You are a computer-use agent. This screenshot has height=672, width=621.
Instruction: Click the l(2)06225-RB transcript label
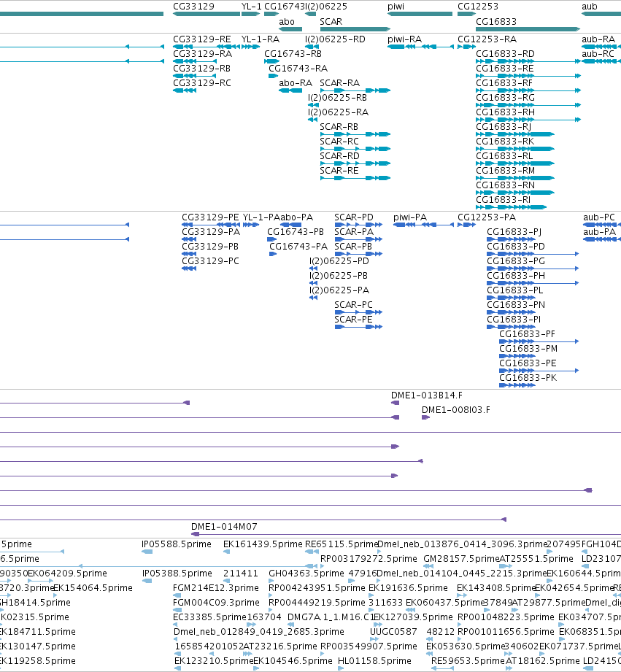pos(338,98)
